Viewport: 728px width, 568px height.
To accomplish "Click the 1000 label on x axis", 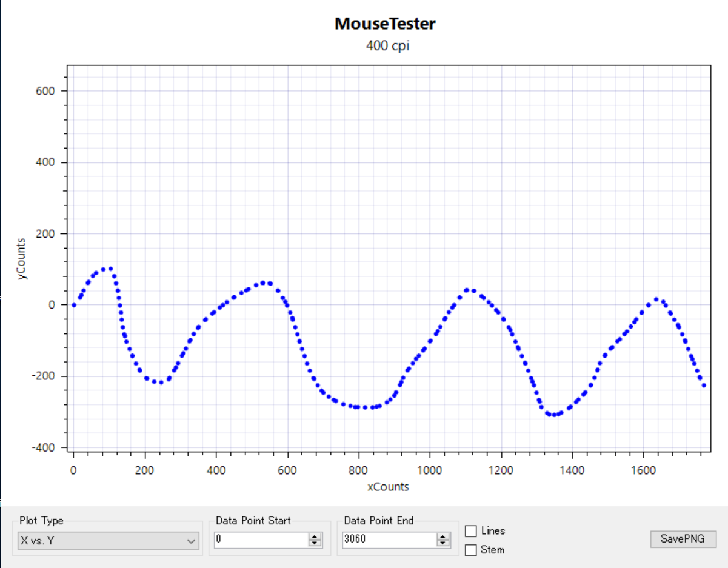I will point(429,470).
